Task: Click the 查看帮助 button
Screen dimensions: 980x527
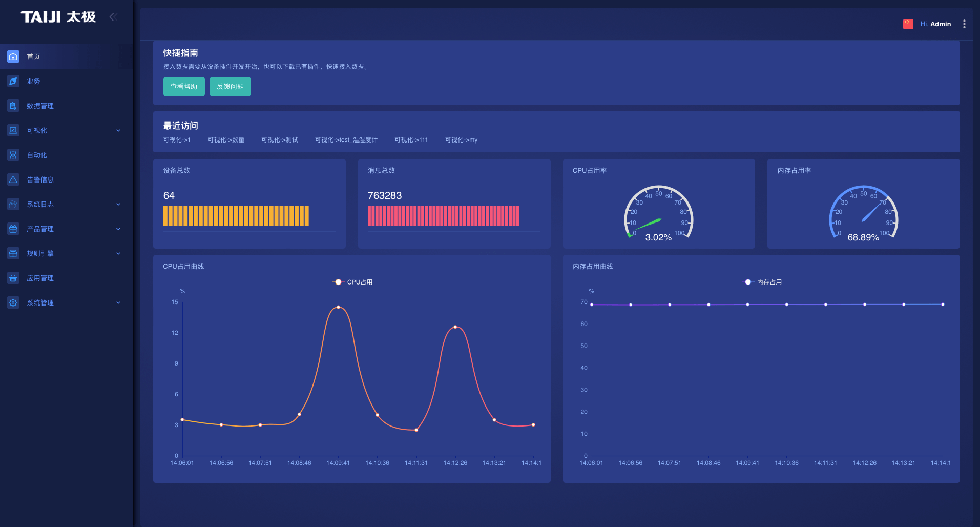Action: click(x=184, y=87)
